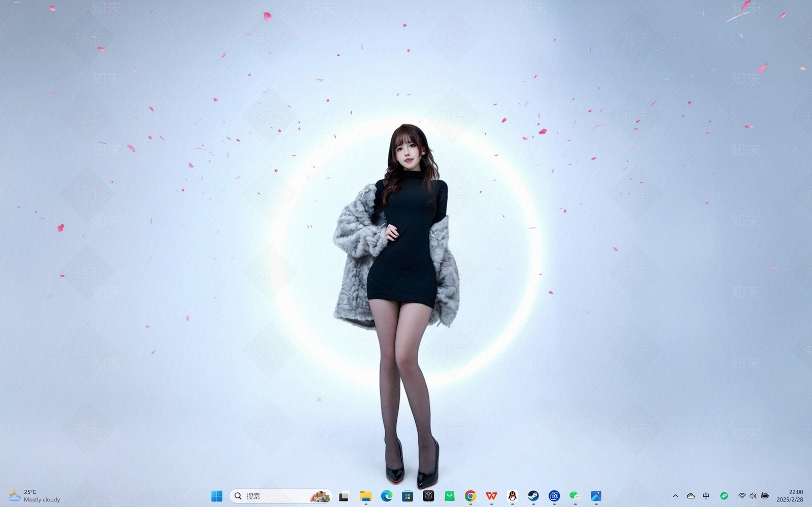
Task: Launch Steam from taskbar
Action: (x=533, y=496)
